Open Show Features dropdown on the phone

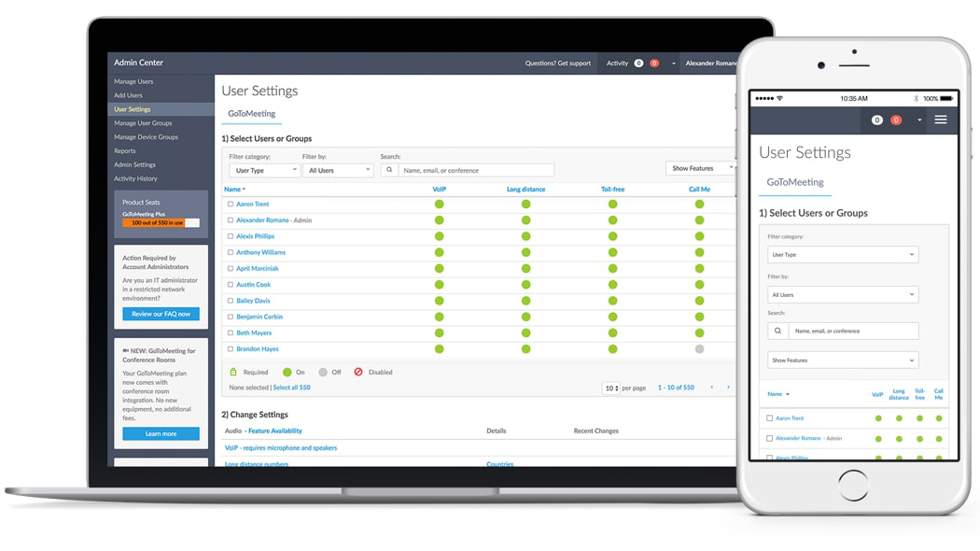tap(843, 360)
